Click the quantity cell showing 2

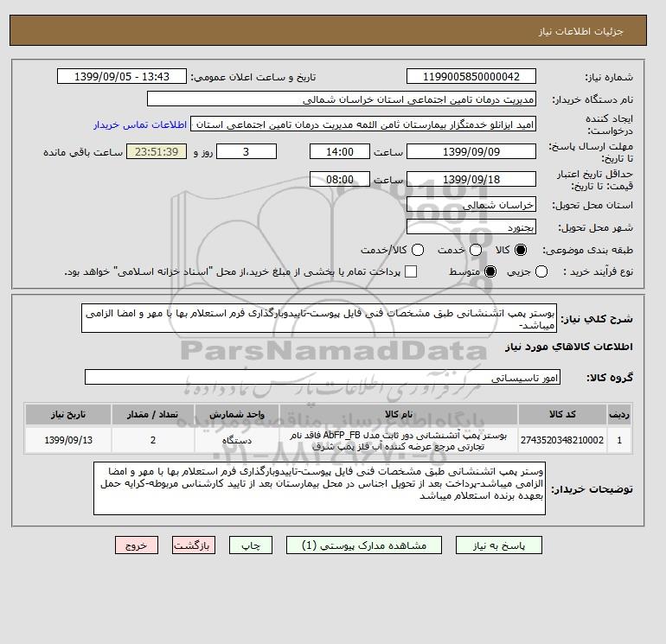[153, 440]
